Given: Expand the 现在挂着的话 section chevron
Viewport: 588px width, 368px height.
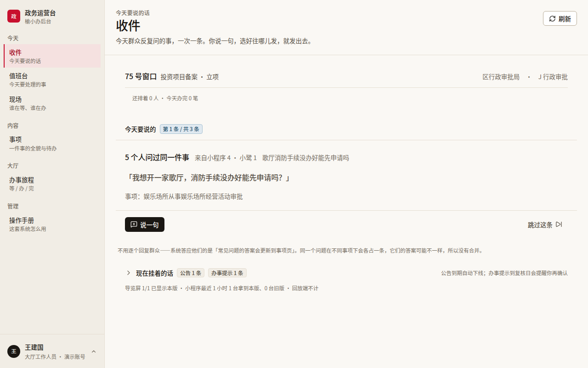Looking at the screenshot, I should click(129, 273).
